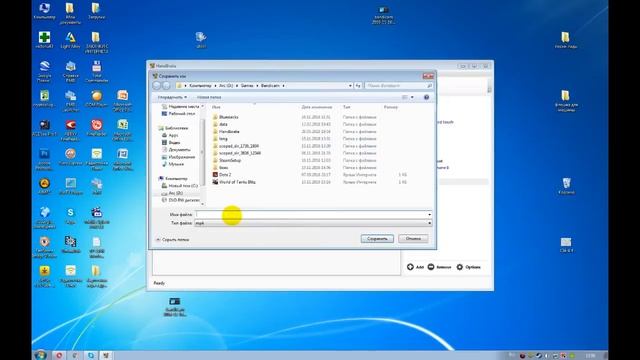Select Computer (Компьютер) in navigation pane
Viewport: 640px width, 360px height.
click(x=173, y=179)
